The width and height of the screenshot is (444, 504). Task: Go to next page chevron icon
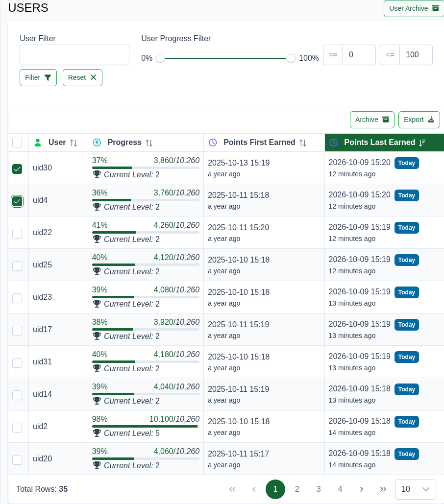361,489
